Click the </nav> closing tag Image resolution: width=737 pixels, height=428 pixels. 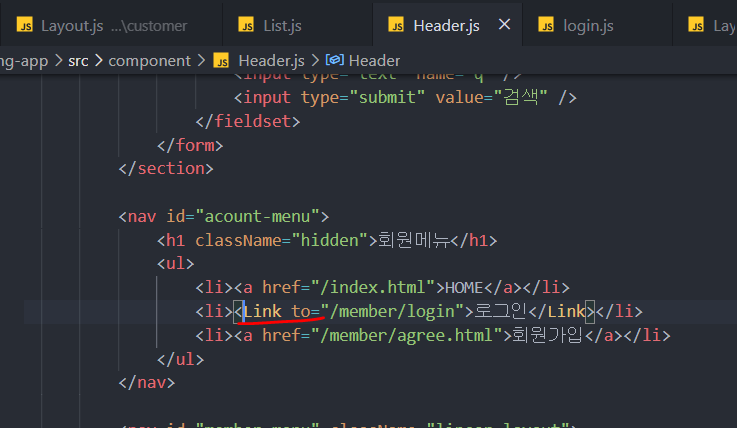click(x=147, y=383)
